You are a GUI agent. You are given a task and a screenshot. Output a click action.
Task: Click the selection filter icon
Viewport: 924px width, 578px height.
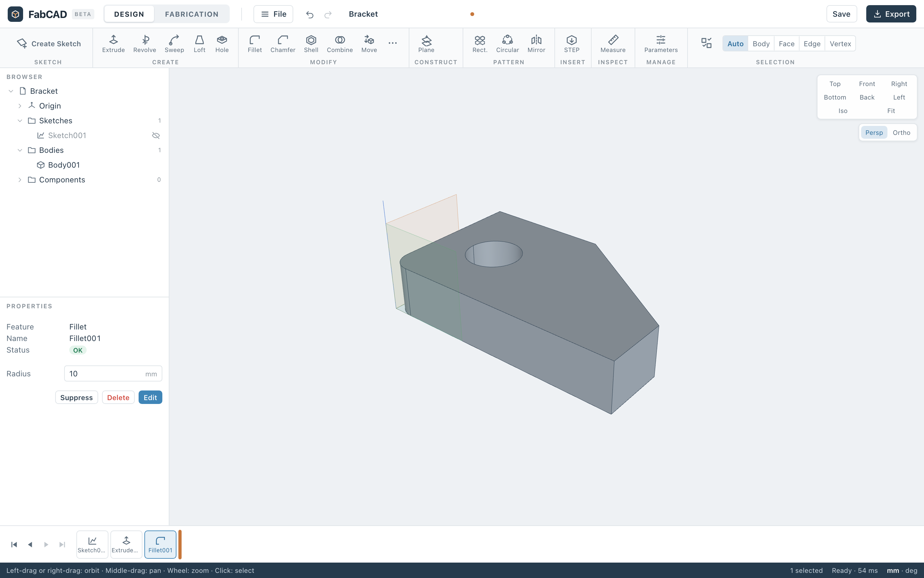[706, 43]
